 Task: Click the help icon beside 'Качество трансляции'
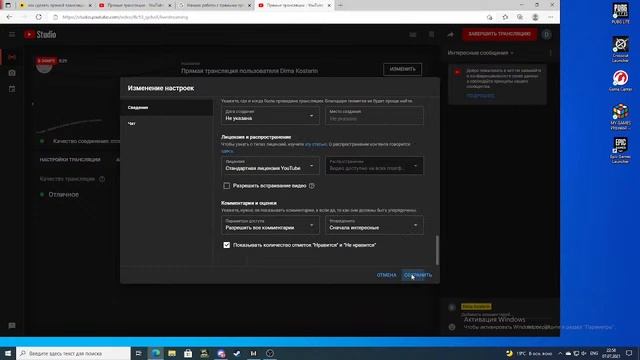(102, 179)
